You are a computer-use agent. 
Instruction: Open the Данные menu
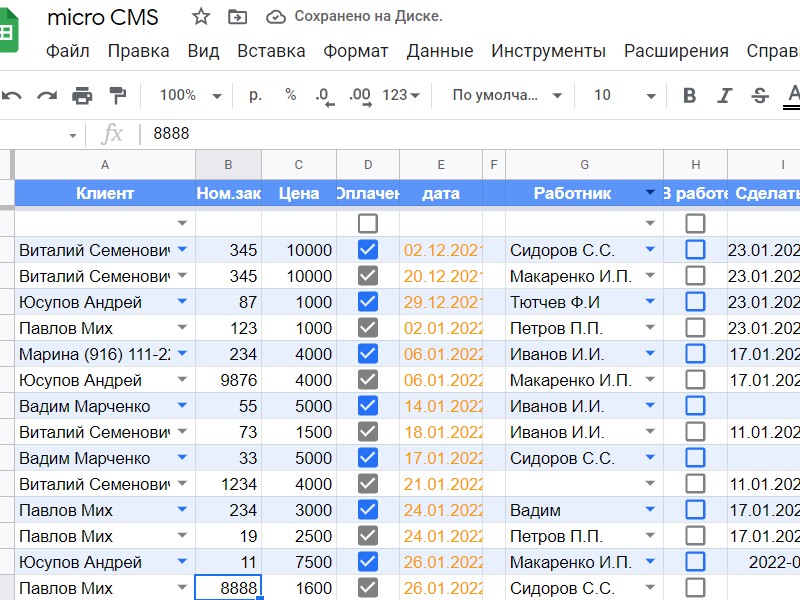(440, 51)
